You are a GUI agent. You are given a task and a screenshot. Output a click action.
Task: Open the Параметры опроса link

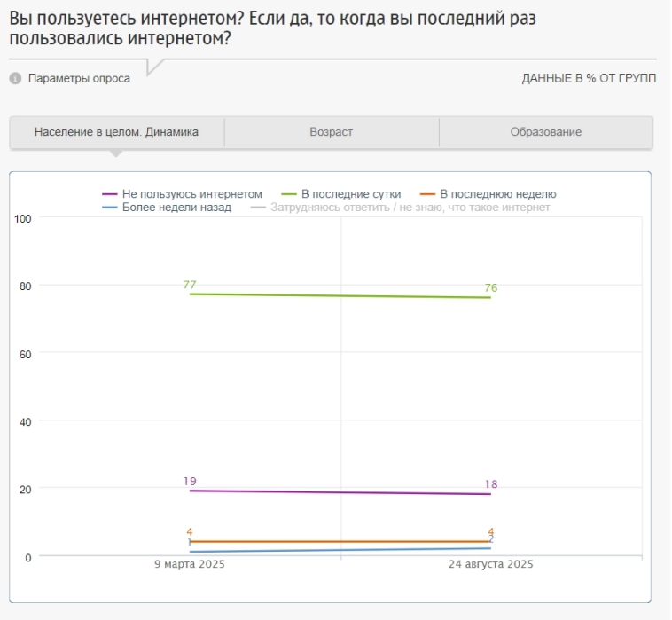pyautogui.click(x=79, y=78)
